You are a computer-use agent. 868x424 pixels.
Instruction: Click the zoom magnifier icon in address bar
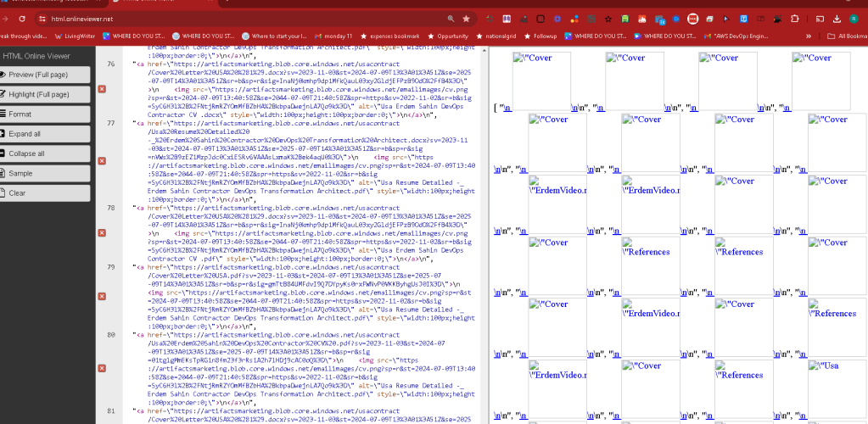point(451,19)
